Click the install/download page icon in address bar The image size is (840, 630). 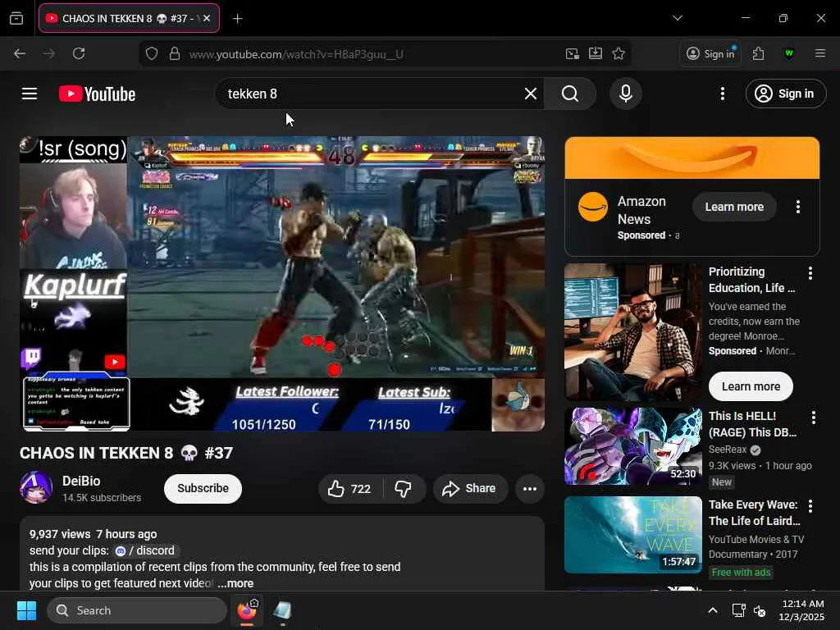click(x=596, y=53)
